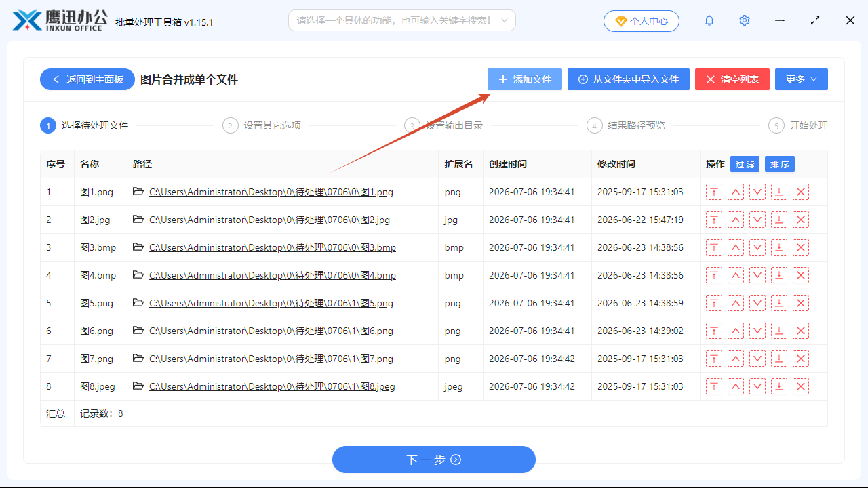Select modified time 2026-06-23 14:39:02

640,331
